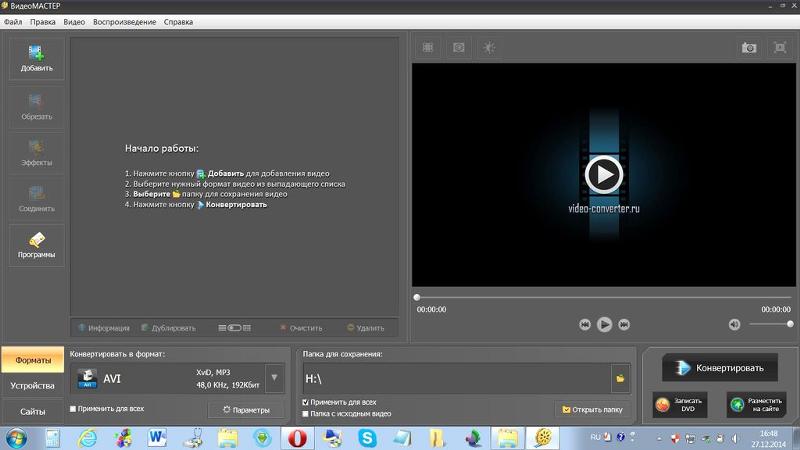Click the brightness sun icon above preview
The width and height of the screenshot is (800, 450).
pos(489,47)
